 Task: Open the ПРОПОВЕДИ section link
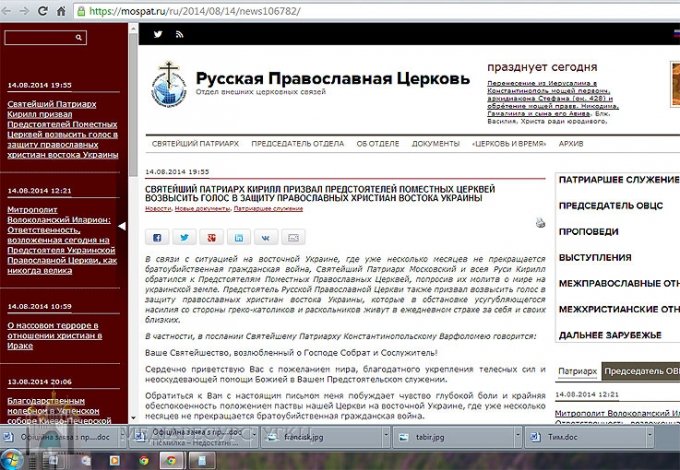coord(588,232)
